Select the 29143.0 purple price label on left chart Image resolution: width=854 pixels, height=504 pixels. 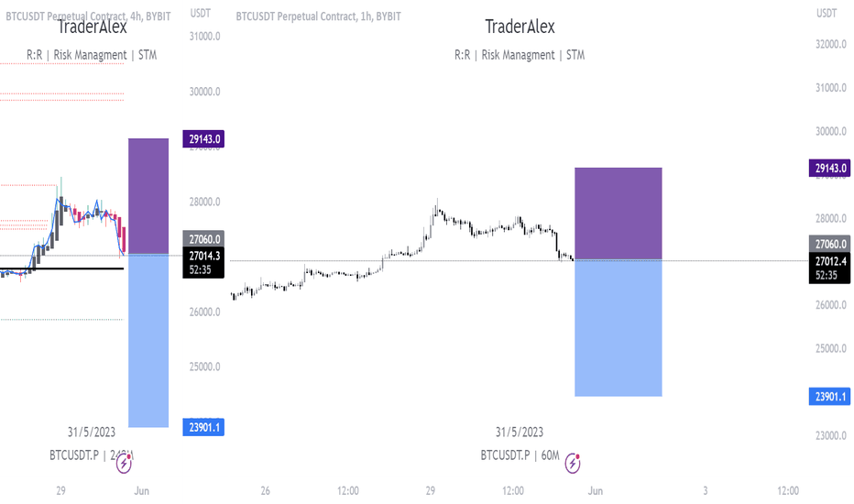pyautogui.click(x=203, y=139)
